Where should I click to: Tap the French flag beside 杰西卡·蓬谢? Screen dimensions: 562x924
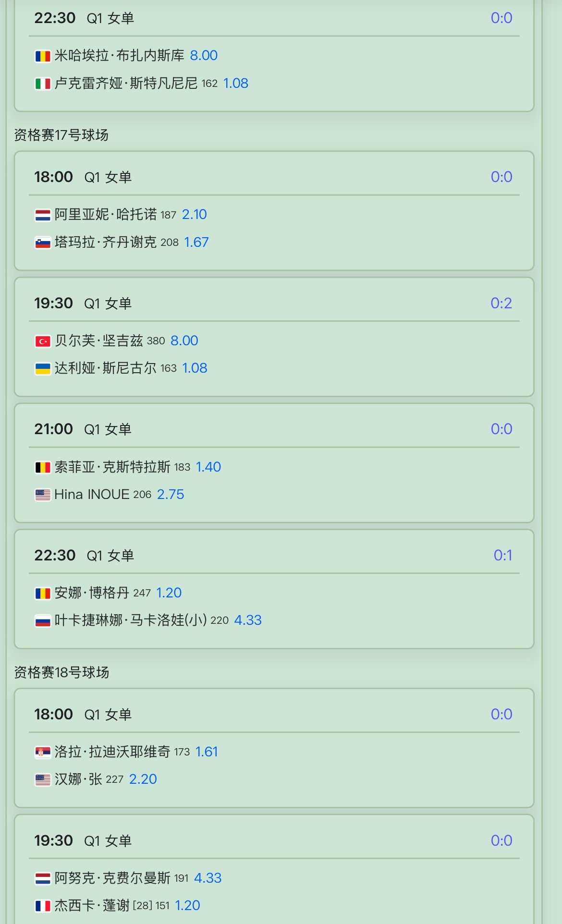pos(43,906)
